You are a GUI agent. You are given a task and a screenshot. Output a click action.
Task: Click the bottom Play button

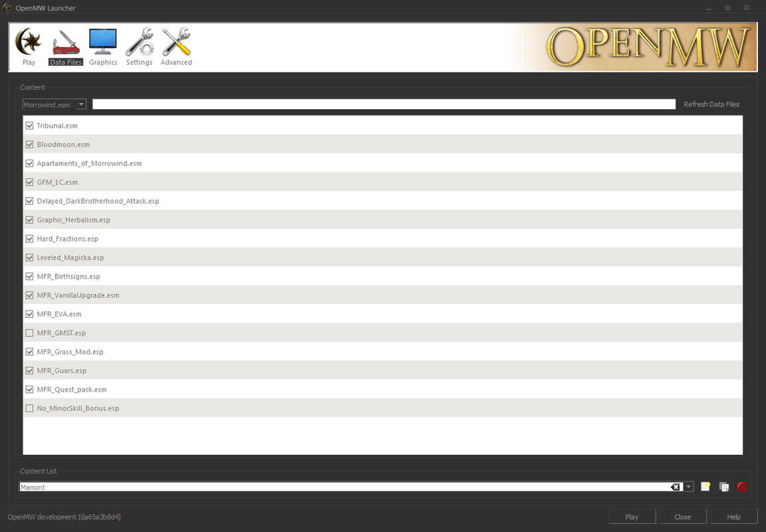[632, 517]
